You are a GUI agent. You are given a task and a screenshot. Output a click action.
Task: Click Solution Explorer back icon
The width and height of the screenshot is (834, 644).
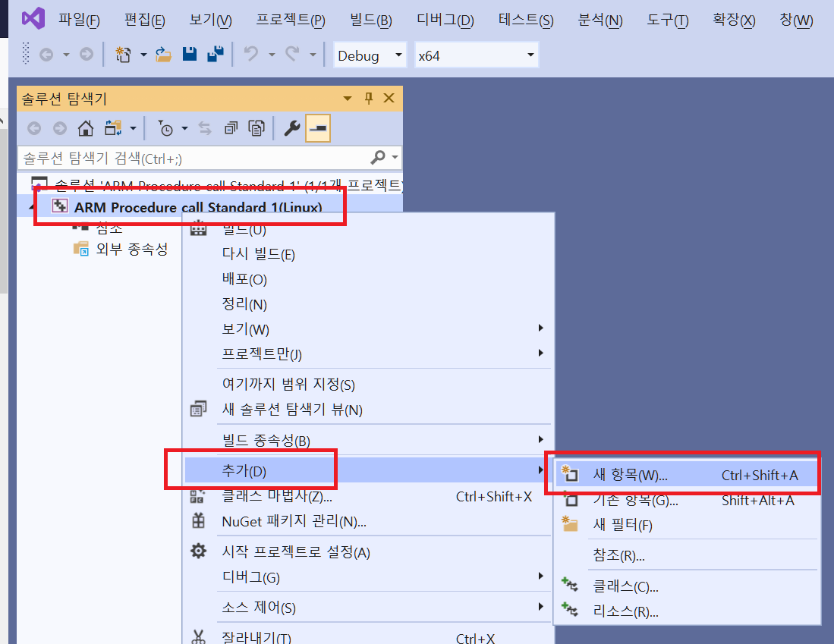(x=34, y=128)
